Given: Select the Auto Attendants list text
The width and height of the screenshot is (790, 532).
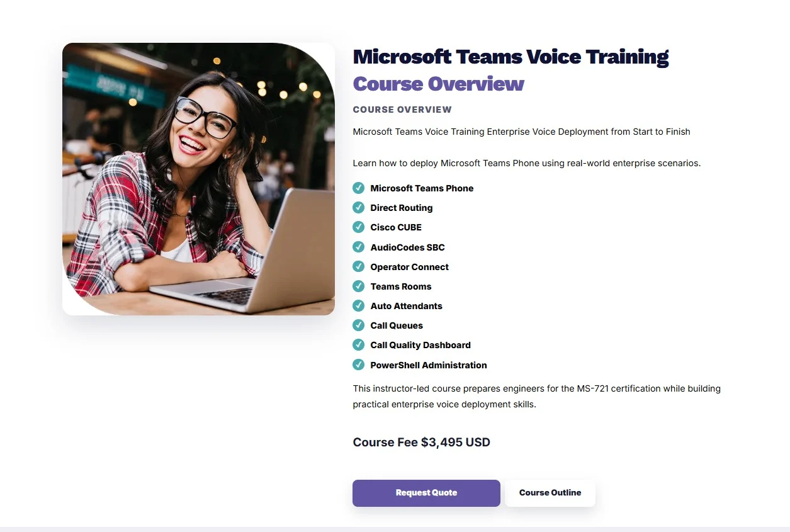Looking at the screenshot, I should [406, 306].
